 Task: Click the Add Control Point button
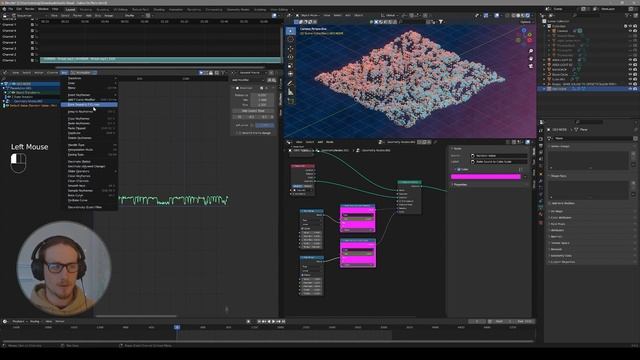tap(253, 111)
